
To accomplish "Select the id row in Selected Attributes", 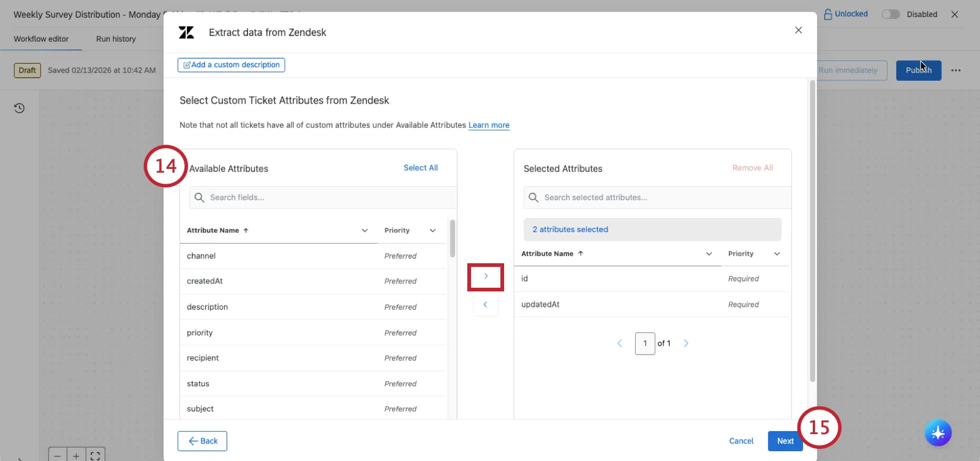I will pos(652,279).
